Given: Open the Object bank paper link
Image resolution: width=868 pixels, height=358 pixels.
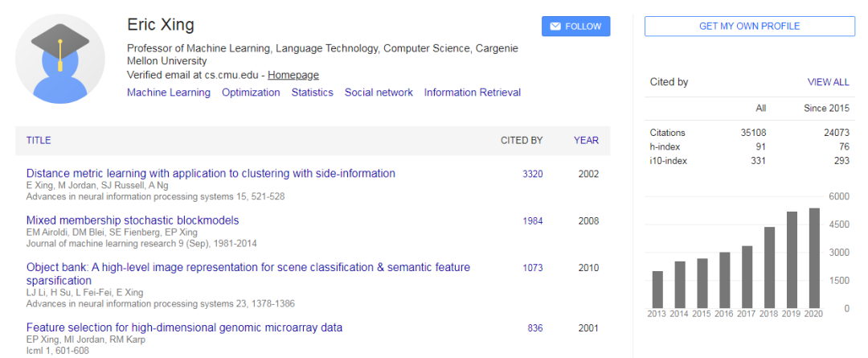Looking at the screenshot, I should (x=248, y=267).
